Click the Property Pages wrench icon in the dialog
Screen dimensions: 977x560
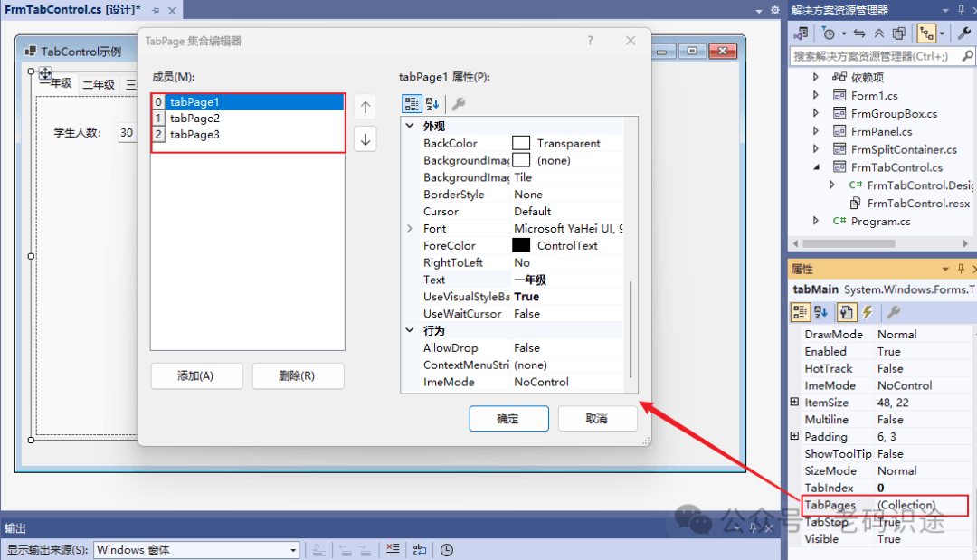(459, 103)
